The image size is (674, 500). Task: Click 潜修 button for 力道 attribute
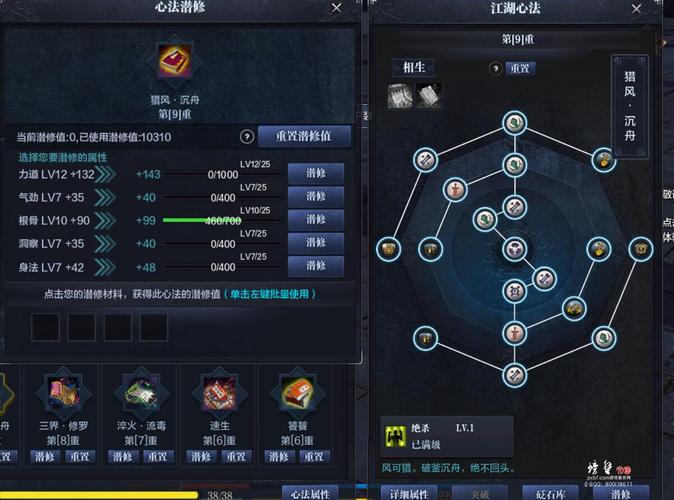[x=316, y=173]
